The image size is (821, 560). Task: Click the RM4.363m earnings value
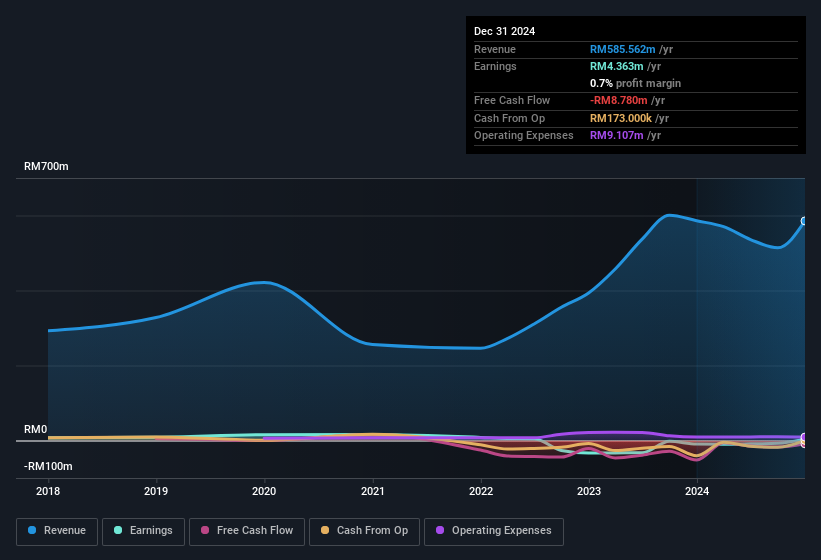coord(616,66)
